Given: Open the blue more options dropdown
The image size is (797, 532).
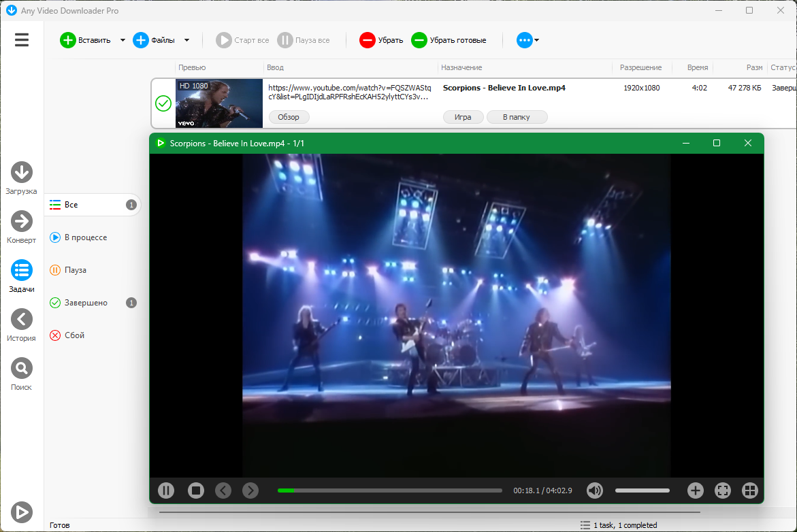Looking at the screenshot, I should 527,40.
